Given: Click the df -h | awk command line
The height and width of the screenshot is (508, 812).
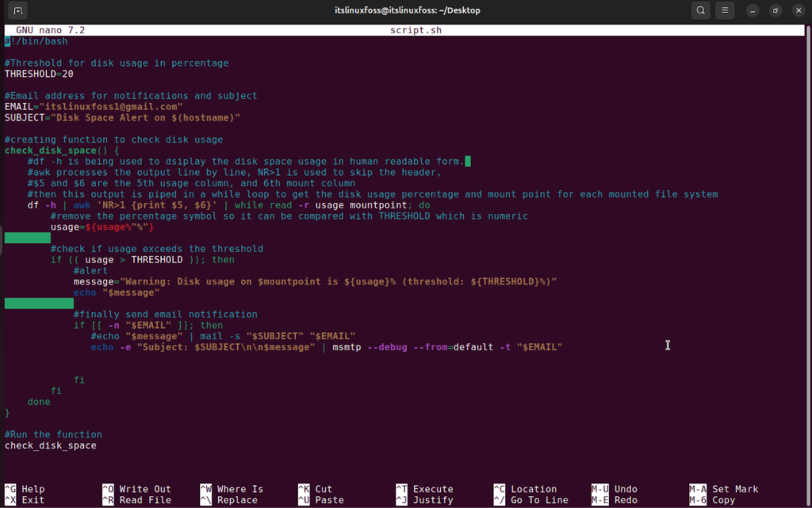Looking at the screenshot, I should pyautogui.click(x=229, y=205).
